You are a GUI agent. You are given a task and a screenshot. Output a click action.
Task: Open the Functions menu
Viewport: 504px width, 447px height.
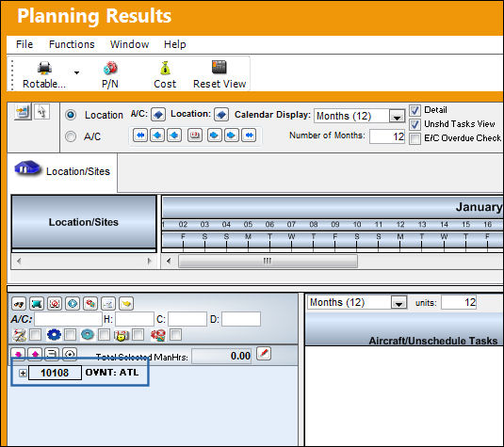coord(72,44)
